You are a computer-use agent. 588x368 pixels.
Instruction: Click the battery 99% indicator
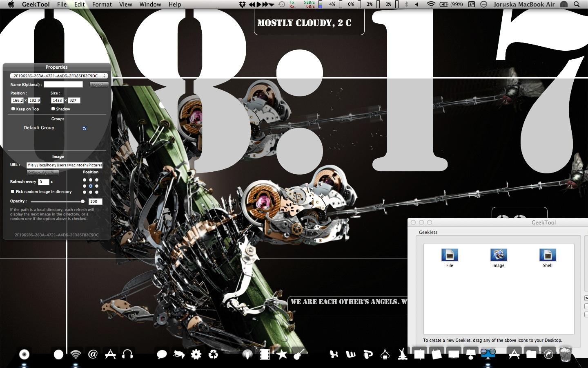451,4
